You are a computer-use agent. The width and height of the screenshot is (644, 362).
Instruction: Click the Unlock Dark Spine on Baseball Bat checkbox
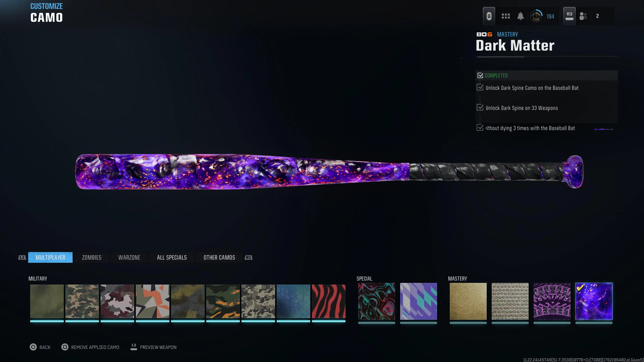point(480,87)
